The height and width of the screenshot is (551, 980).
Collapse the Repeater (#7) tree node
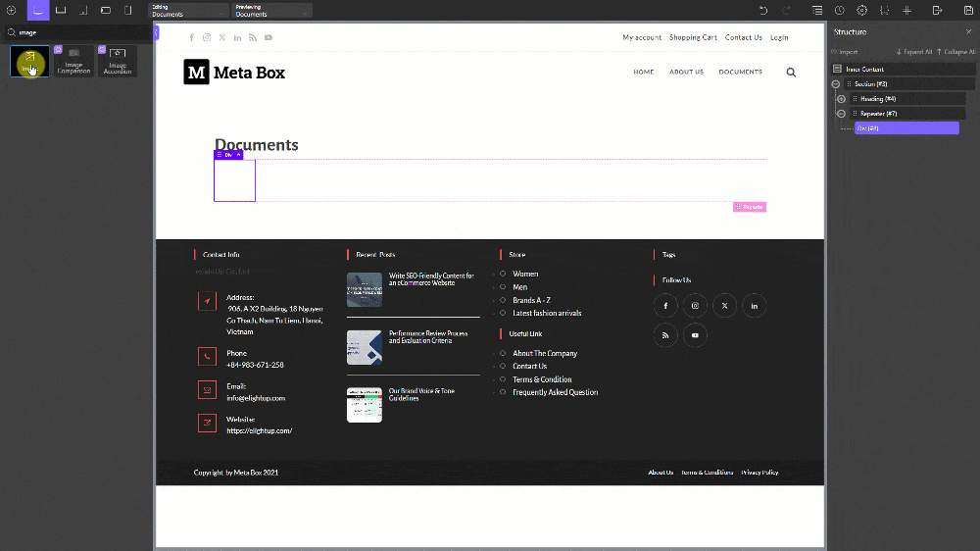point(842,114)
